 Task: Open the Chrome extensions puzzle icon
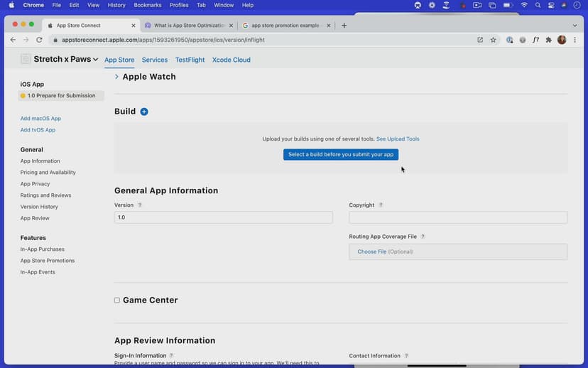point(548,40)
